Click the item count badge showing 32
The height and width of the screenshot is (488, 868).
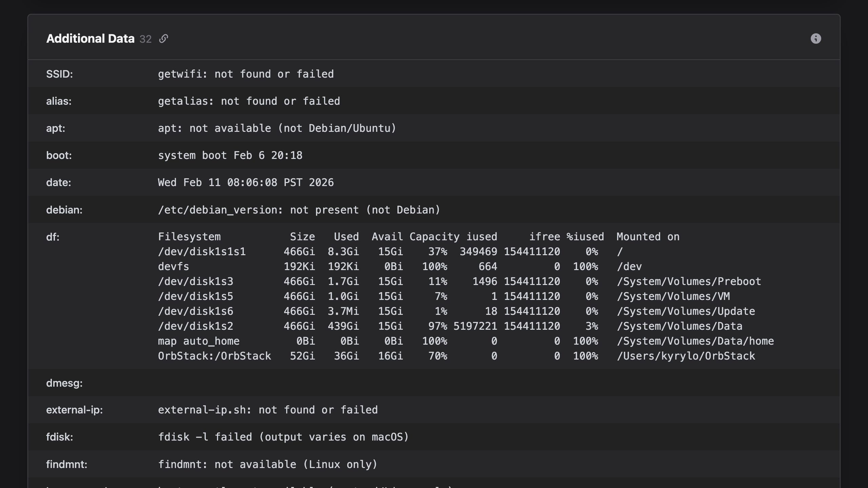tap(145, 39)
